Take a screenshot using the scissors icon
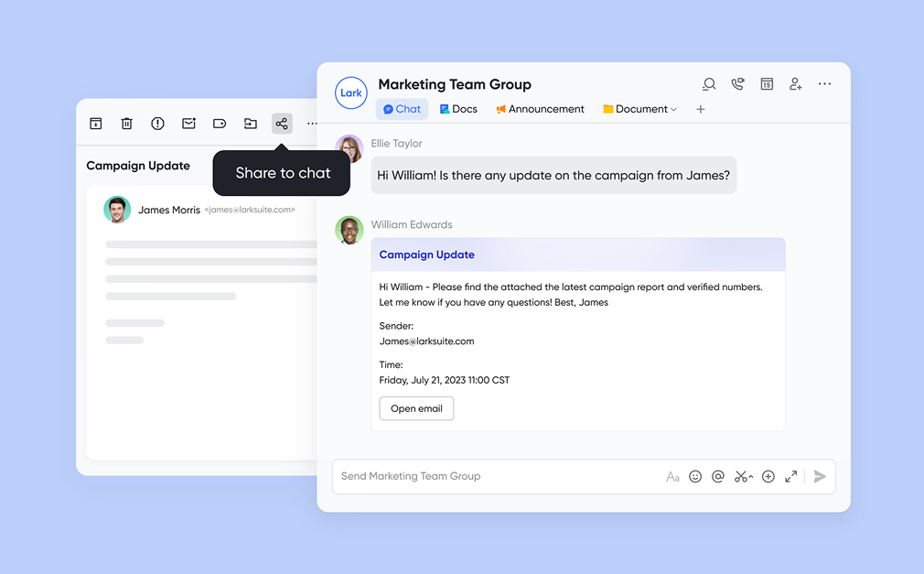 (x=743, y=476)
